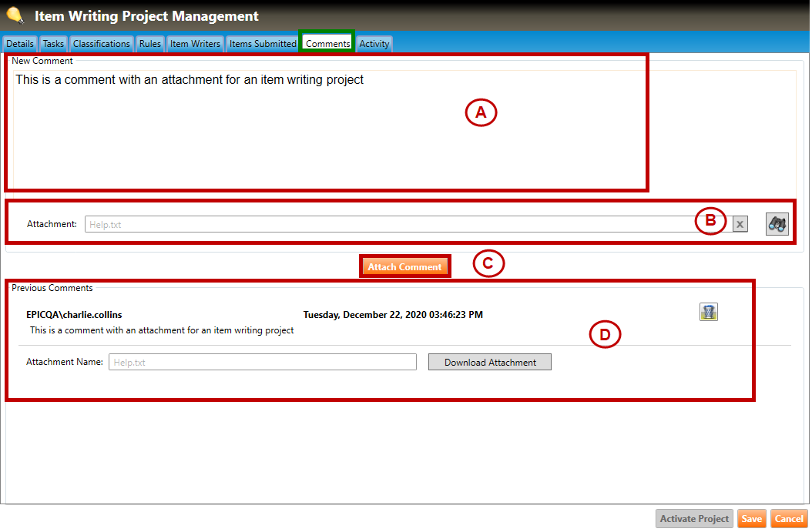Click the Activate Project button

(x=694, y=519)
